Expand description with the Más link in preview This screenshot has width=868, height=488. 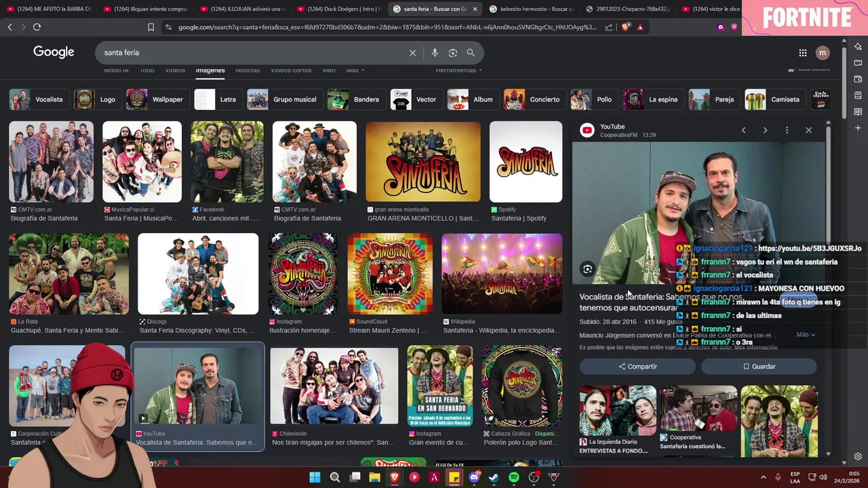point(806,335)
